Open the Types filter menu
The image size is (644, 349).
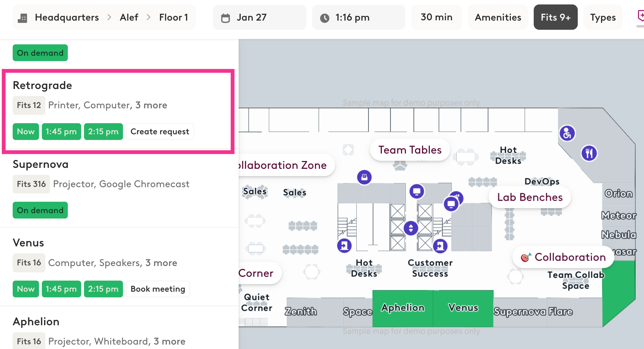(x=603, y=17)
